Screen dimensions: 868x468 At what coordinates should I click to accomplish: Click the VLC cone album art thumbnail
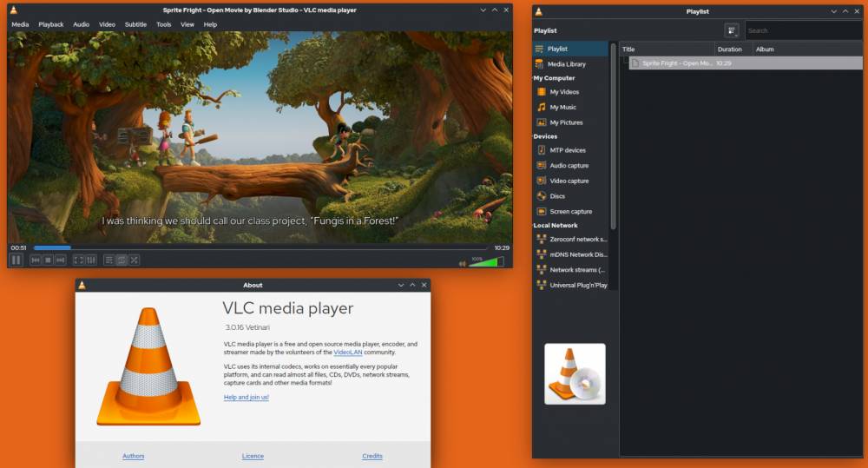click(x=575, y=374)
